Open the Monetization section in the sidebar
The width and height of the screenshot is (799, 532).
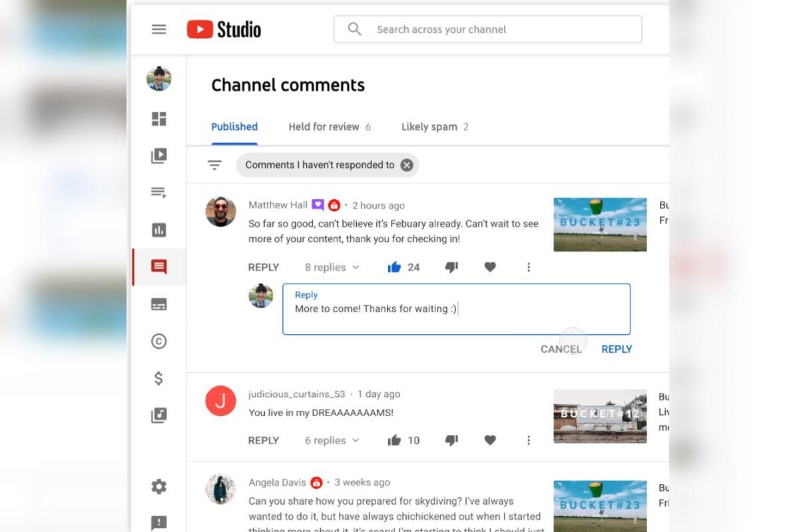click(x=158, y=378)
